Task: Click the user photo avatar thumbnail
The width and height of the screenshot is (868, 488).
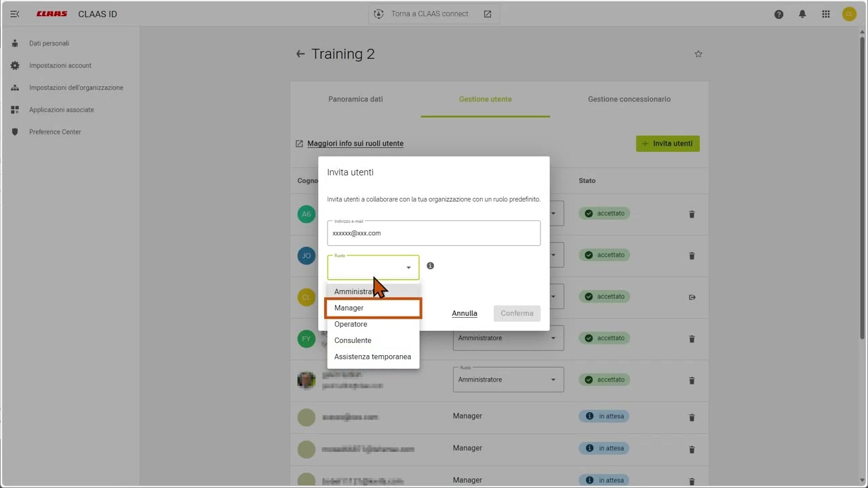Action: click(307, 380)
